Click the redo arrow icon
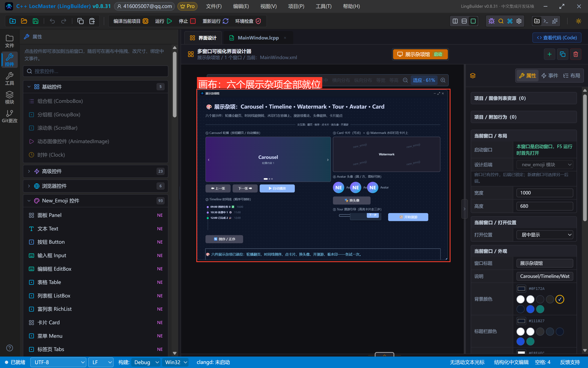 64,21
